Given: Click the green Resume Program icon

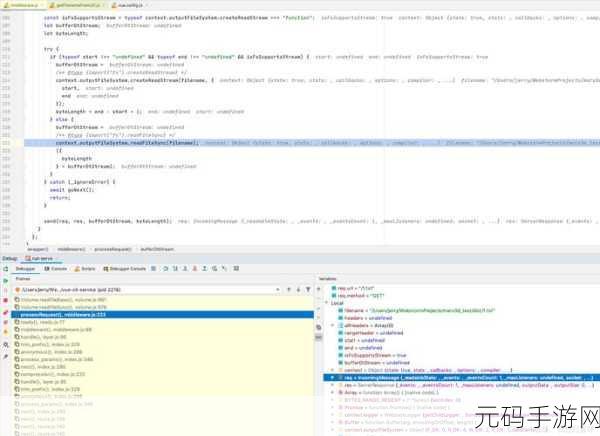Looking at the screenshot, I should pyautogui.click(x=5, y=281).
